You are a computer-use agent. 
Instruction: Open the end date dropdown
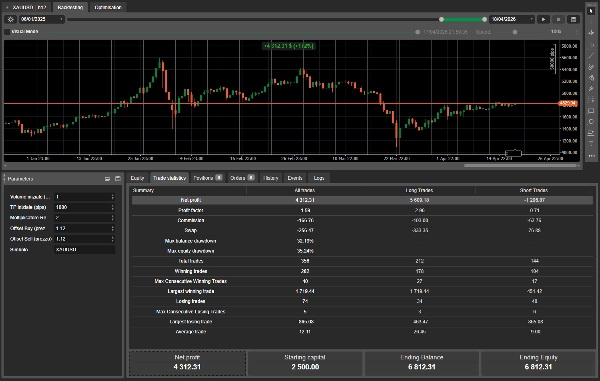tap(512, 19)
